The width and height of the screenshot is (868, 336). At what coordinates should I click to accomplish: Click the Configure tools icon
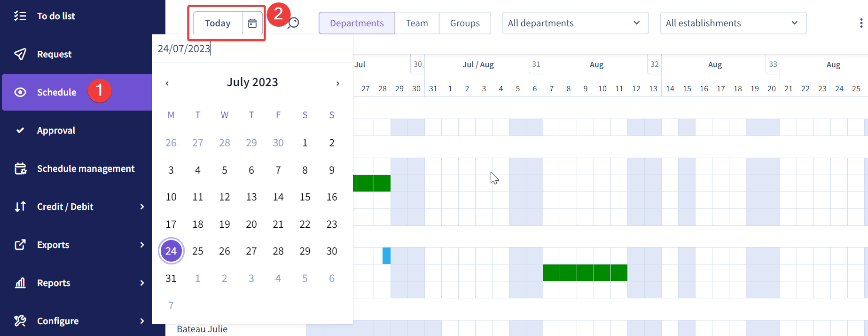[x=20, y=321]
